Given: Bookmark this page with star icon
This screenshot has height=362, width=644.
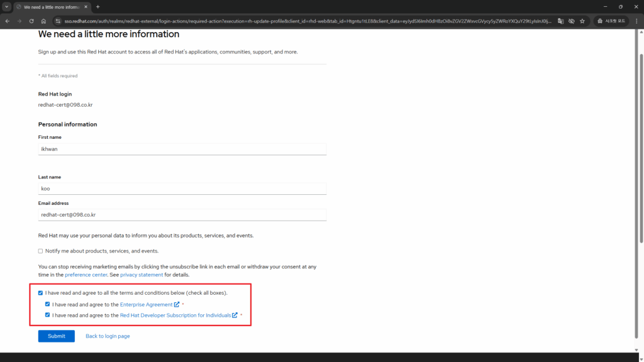Looking at the screenshot, I should tap(582, 21).
